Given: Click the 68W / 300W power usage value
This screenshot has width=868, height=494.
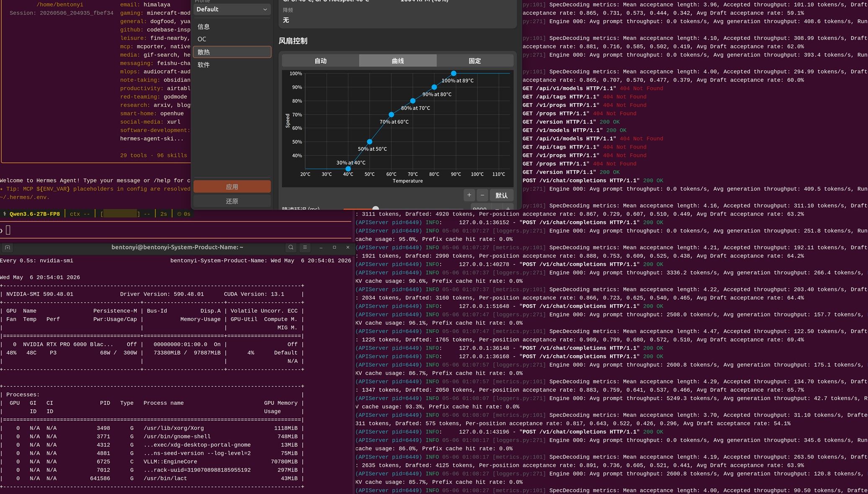Looking at the screenshot, I should [118, 353].
